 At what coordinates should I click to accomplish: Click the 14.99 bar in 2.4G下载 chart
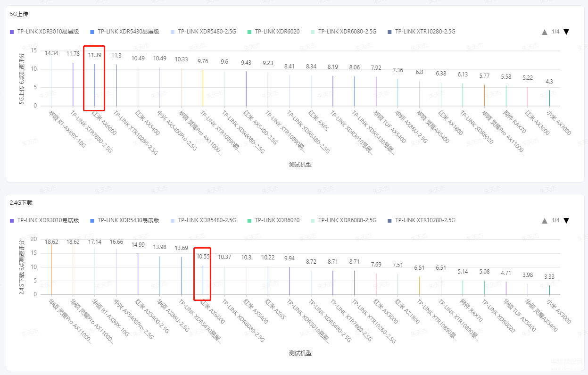pos(138,274)
